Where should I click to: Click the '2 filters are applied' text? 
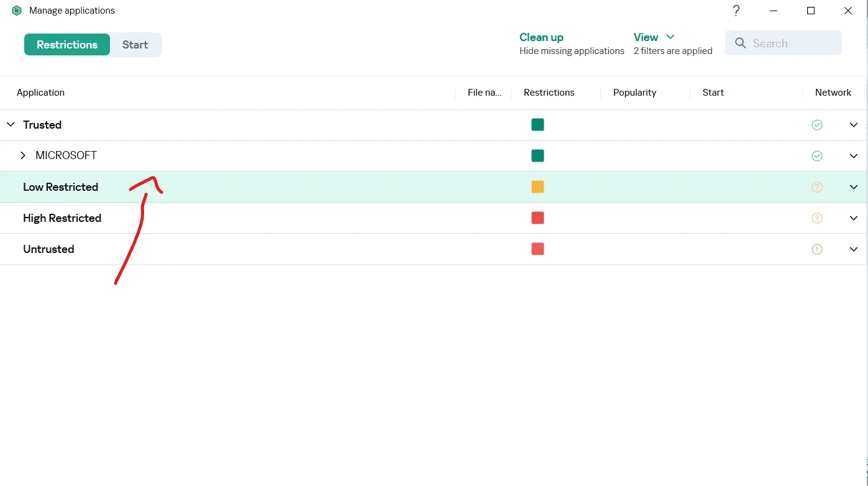[x=673, y=51]
